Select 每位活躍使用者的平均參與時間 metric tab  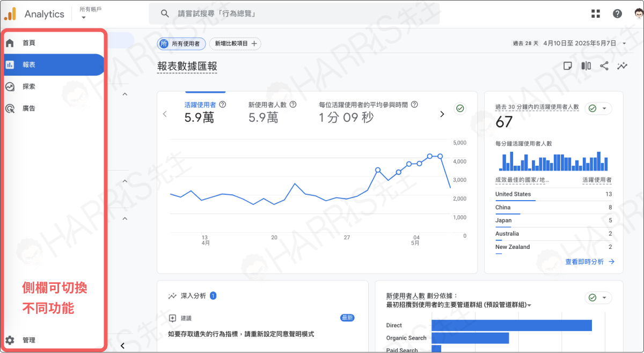pyautogui.click(x=368, y=112)
